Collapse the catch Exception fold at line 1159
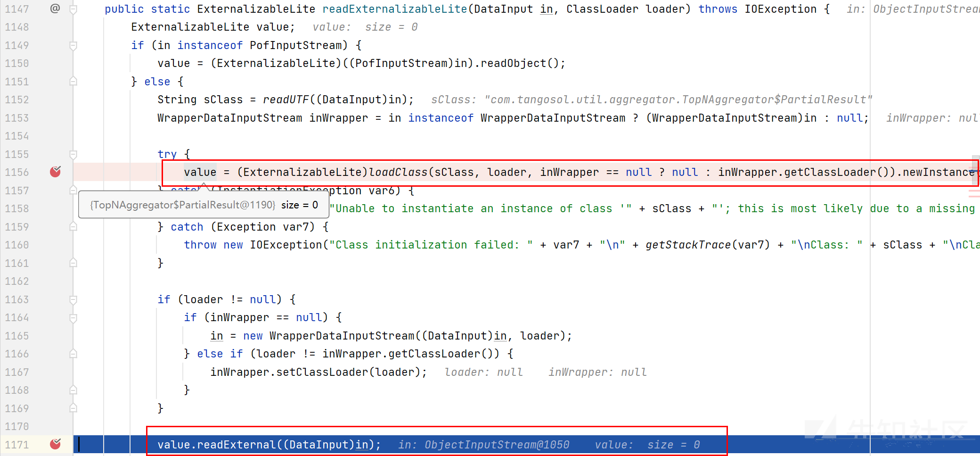The image size is (980, 456). 73,227
